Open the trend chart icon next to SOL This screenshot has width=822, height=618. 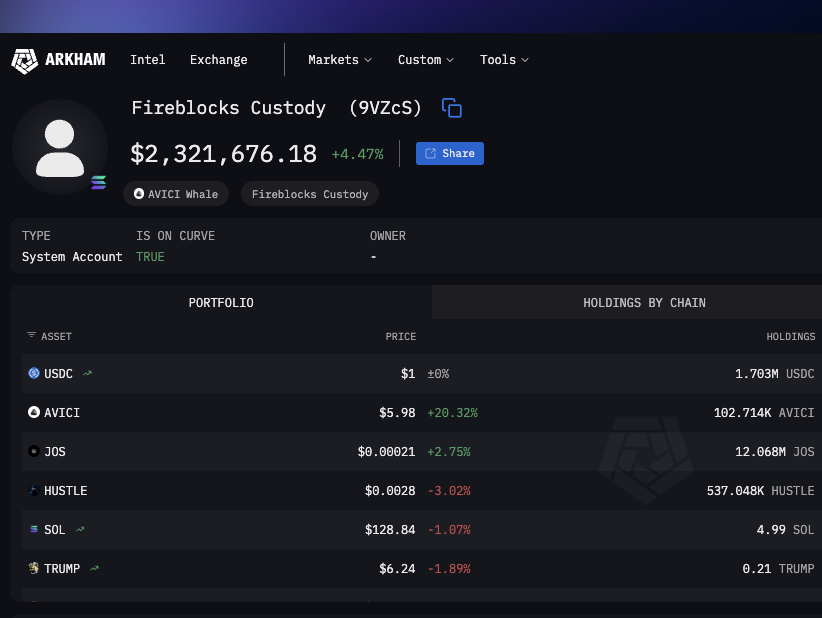tap(80, 529)
